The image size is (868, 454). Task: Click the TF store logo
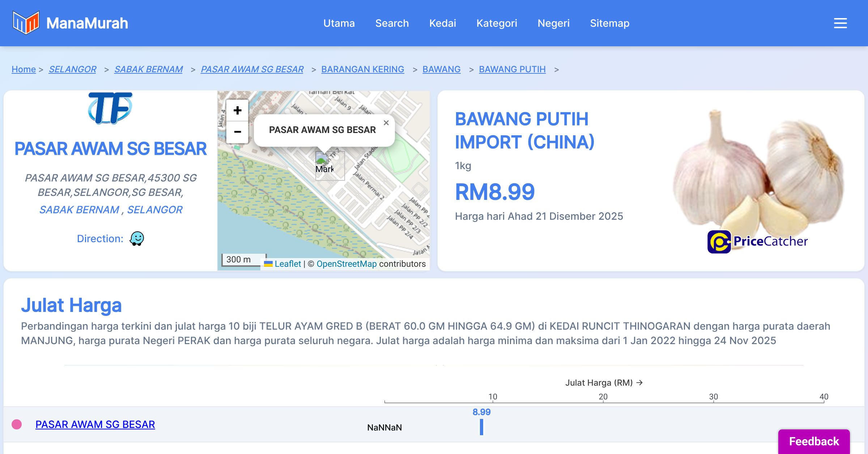coord(110,108)
